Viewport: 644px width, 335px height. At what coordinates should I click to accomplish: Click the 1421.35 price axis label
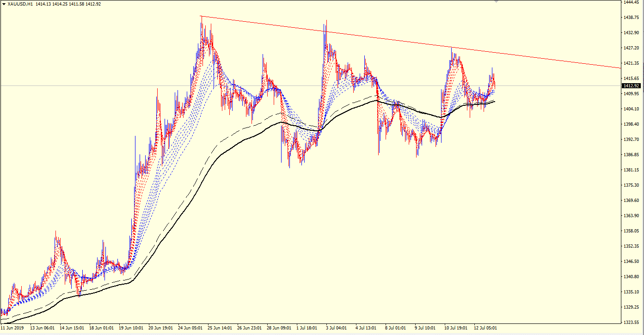[x=631, y=63]
